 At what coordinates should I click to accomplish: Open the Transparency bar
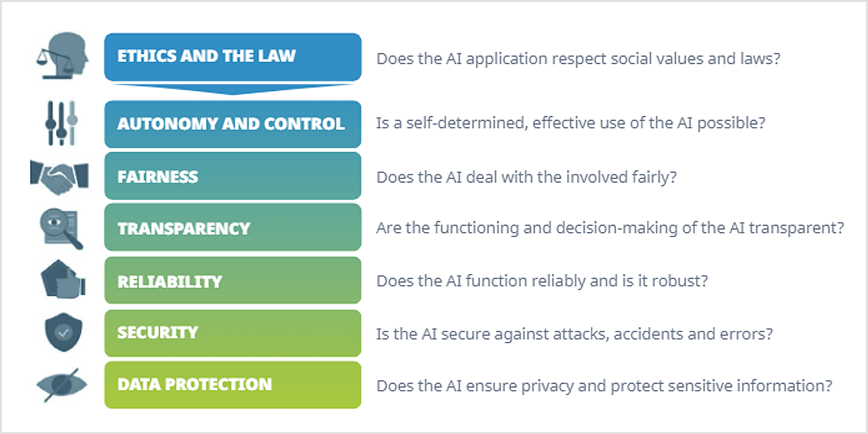click(233, 227)
